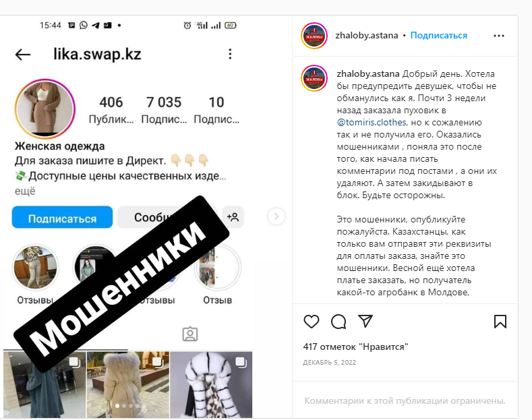Screen dimensions: 532x420
Task: Open the white striped fur coat post
Action: (x=211, y=385)
